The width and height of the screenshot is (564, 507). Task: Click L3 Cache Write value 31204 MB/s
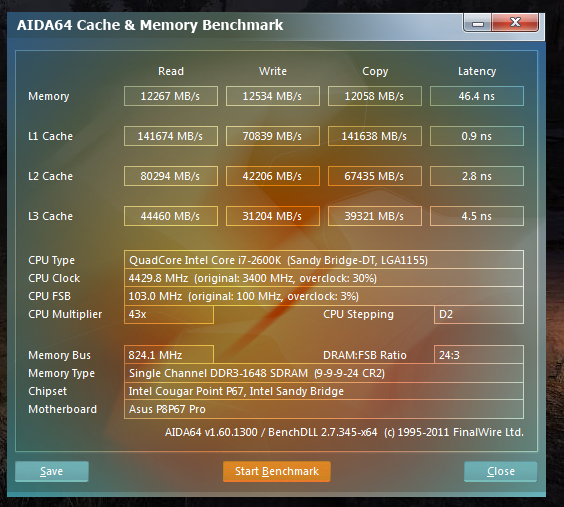(273, 216)
